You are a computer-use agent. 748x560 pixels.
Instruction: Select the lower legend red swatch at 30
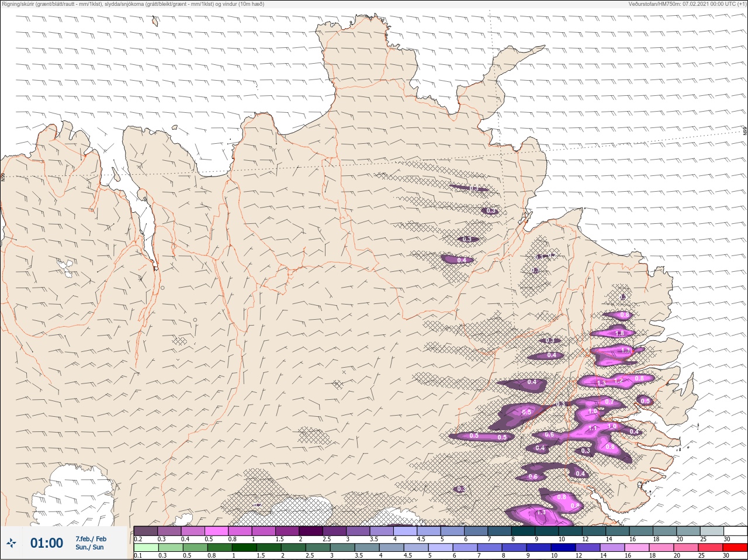click(x=736, y=548)
